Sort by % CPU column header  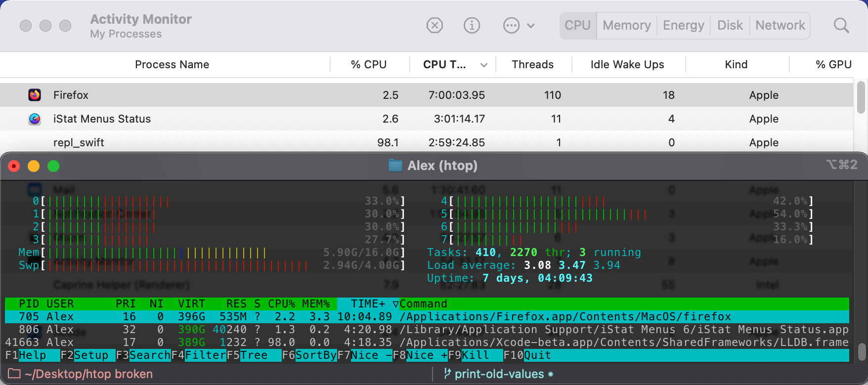coord(369,64)
